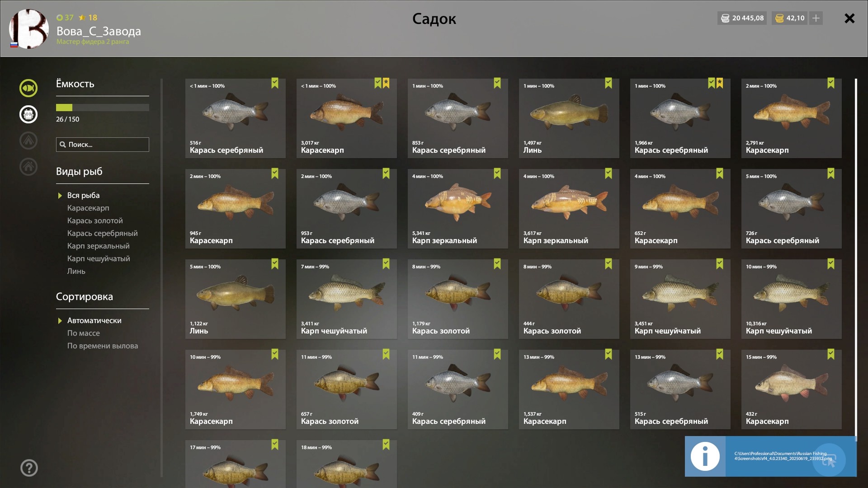Viewport: 868px width, 488px height.
Task: Toggle green bookmark on 10,316 кг Карп чешуйчатый
Action: click(x=831, y=264)
